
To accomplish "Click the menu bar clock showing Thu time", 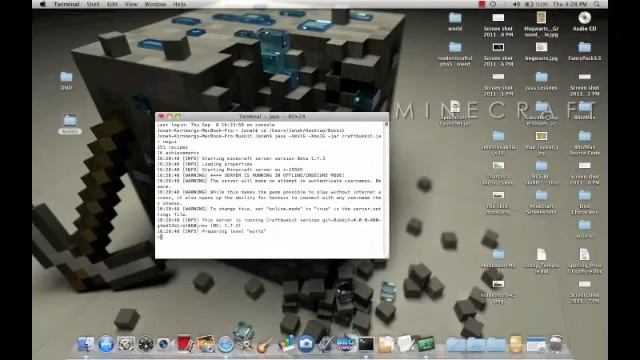I will coord(570,4).
